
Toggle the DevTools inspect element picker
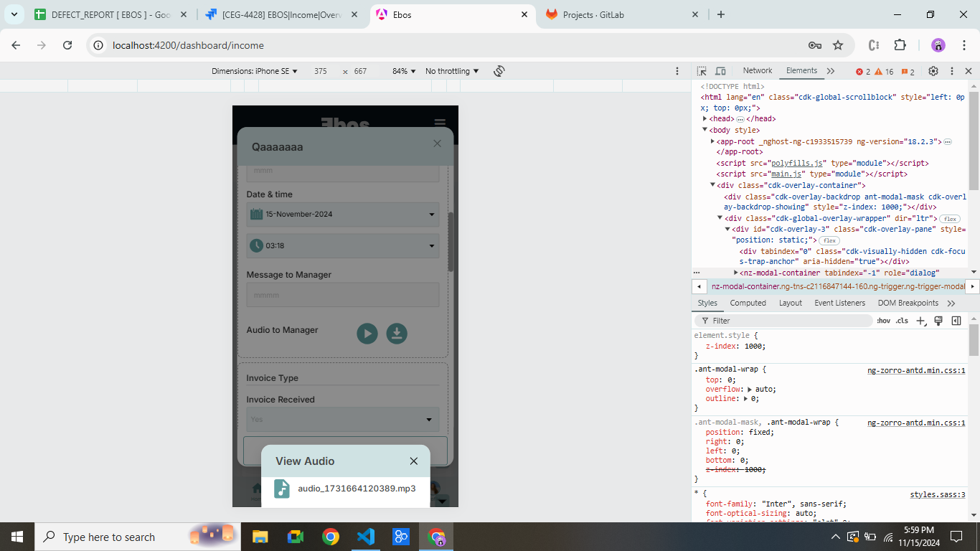[x=702, y=71]
